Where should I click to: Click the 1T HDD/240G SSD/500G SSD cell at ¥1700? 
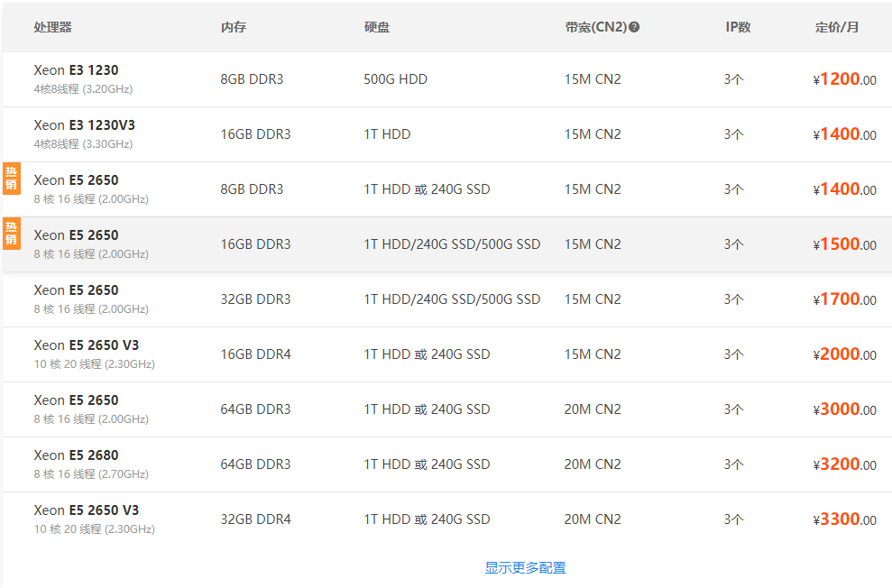[x=452, y=299]
